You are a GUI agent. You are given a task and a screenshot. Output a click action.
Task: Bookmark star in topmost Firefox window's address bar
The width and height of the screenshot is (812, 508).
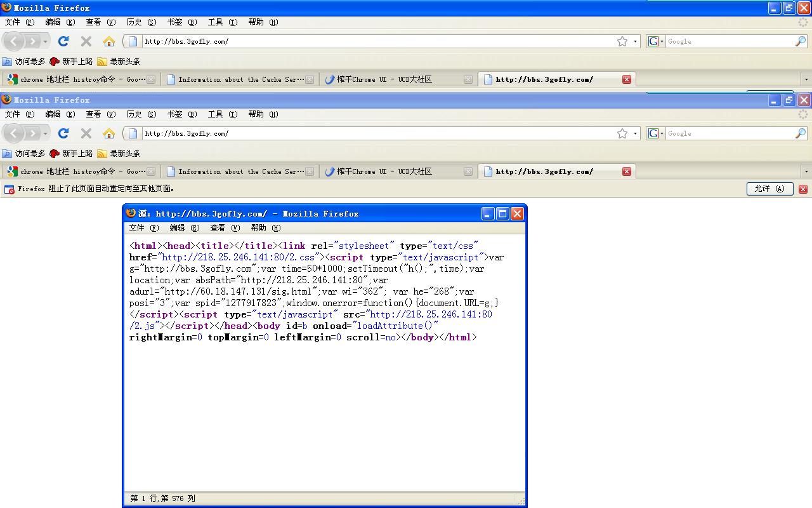622,41
